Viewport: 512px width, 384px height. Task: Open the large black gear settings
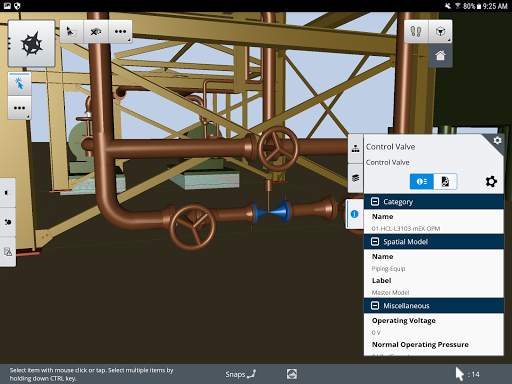click(x=491, y=182)
